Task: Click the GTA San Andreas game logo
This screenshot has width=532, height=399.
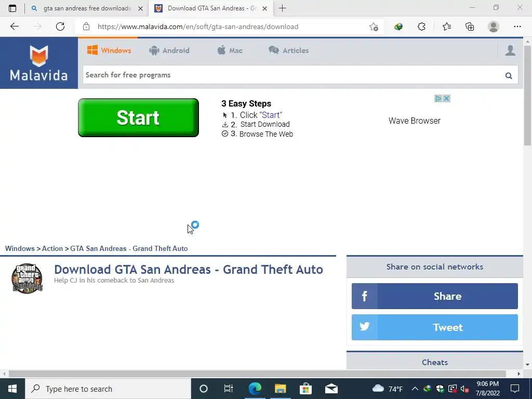Action: pos(27,278)
